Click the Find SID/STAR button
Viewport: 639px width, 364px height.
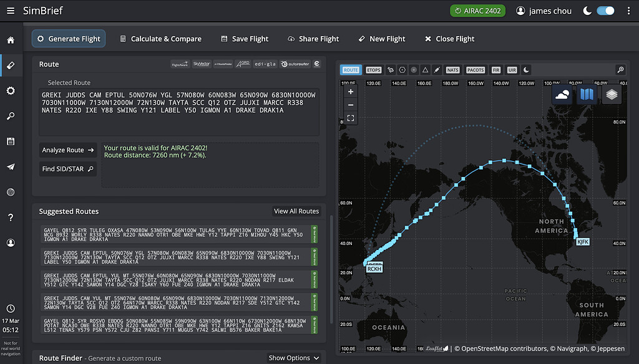click(67, 168)
